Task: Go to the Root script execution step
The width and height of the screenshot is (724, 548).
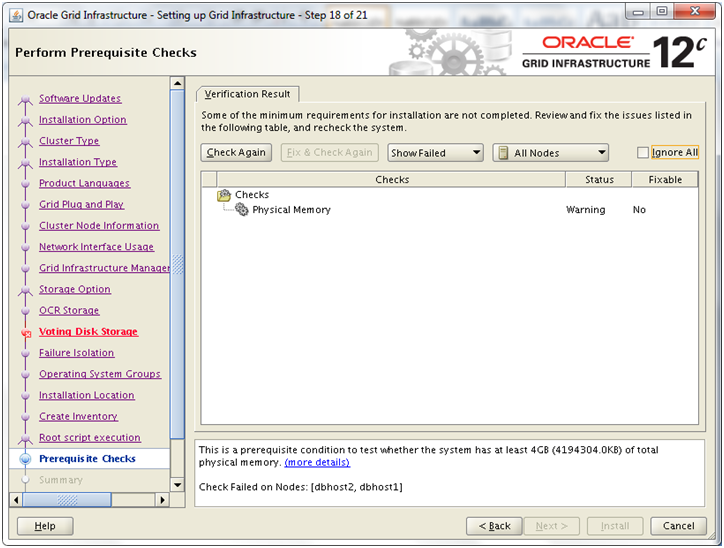Action: (x=90, y=438)
